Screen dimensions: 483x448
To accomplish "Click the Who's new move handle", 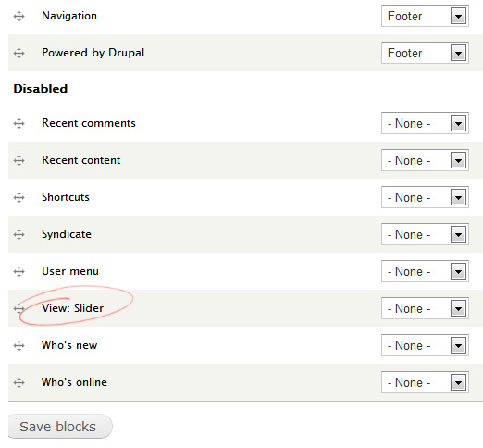I will click(x=19, y=345).
